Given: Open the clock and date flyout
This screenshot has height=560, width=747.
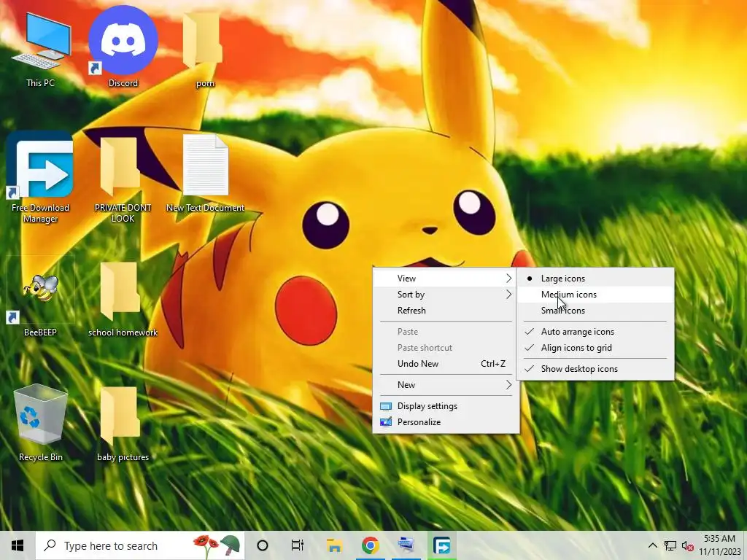Looking at the screenshot, I should (720, 545).
